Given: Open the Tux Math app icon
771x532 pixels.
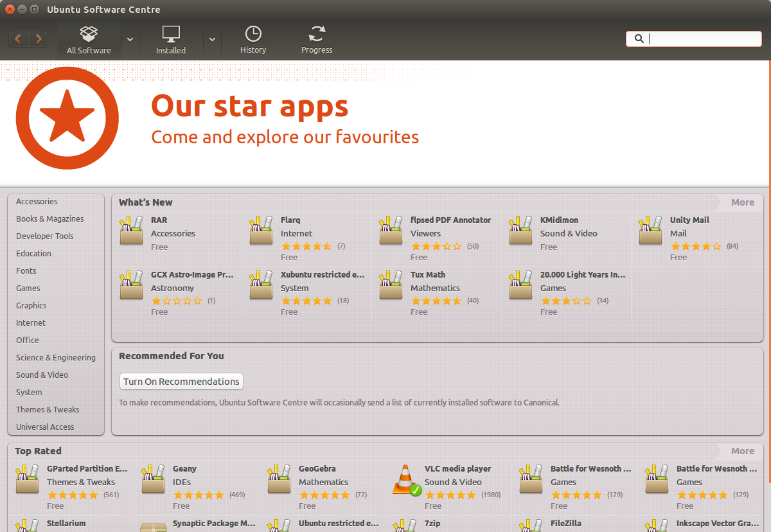Looking at the screenshot, I should pos(391,285).
